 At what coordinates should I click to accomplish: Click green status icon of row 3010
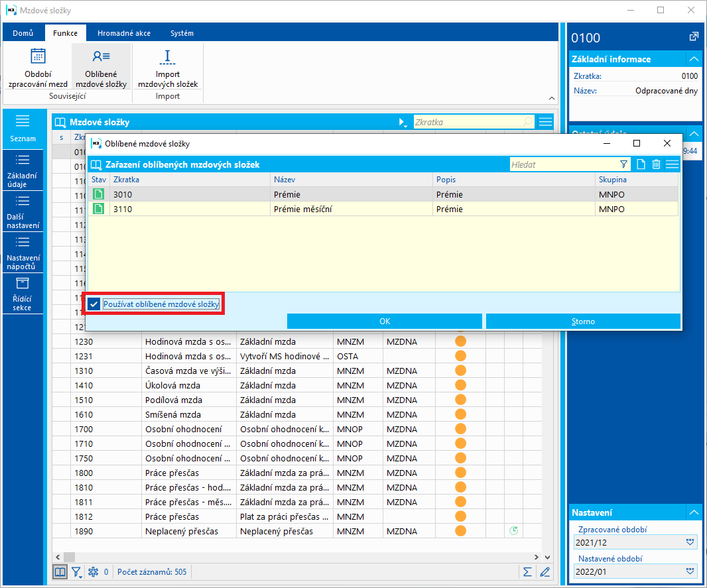pos(98,194)
